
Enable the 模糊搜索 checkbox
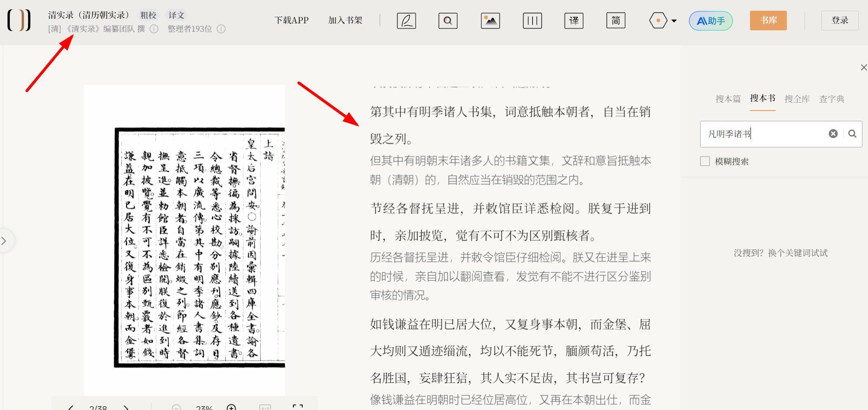[705, 161]
